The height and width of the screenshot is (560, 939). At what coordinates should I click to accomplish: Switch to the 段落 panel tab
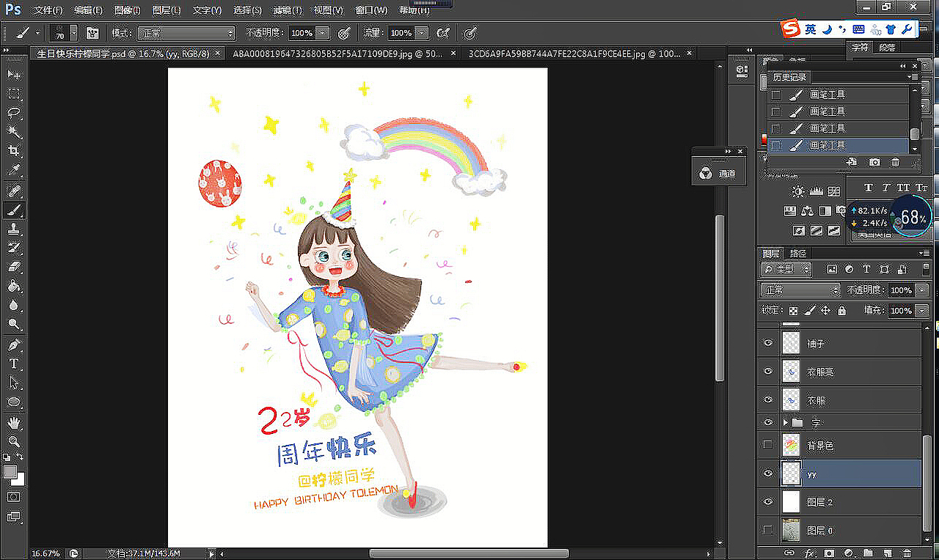pyautogui.click(x=887, y=47)
